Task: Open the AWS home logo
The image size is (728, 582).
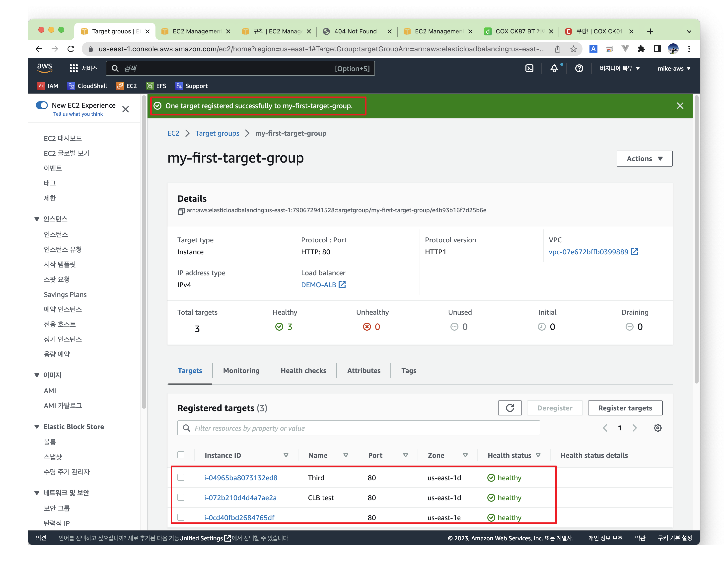Action: click(44, 68)
